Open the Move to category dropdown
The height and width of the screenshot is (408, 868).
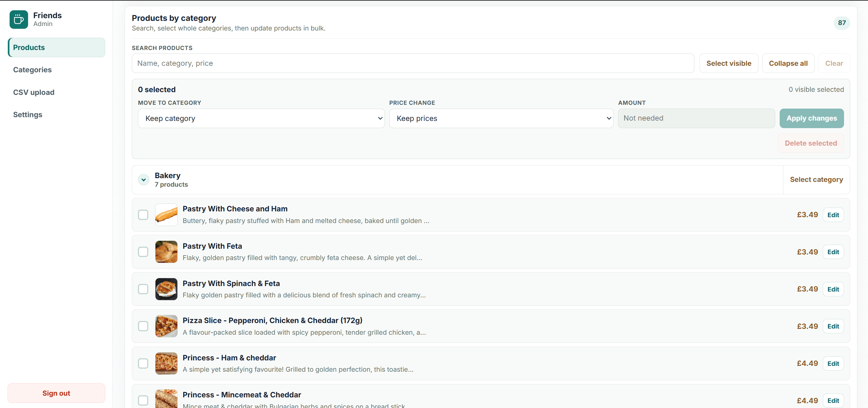click(x=261, y=119)
